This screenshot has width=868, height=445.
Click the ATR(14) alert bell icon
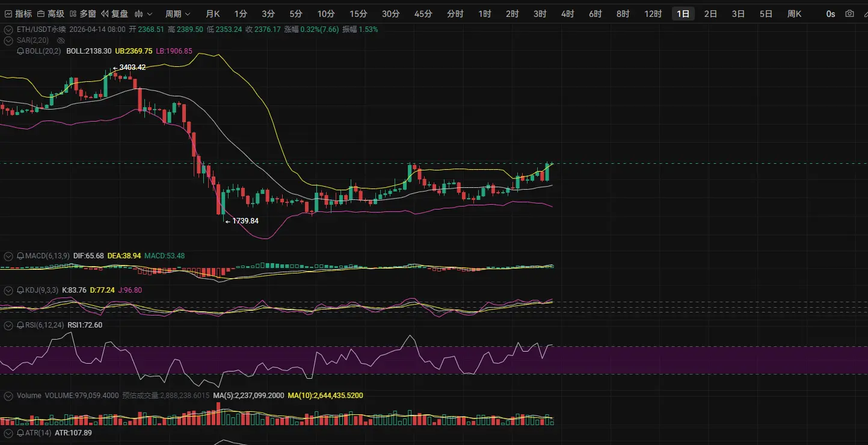coord(20,433)
